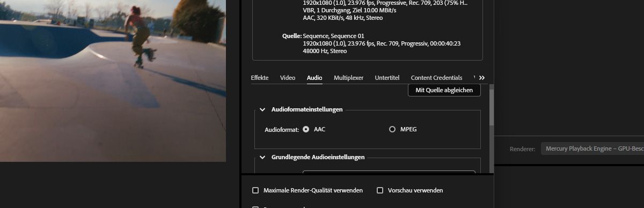This screenshot has width=644, height=208.
Task: Open dropdown under Grundlegende Audioeinstellungen
Action: (389, 172)
